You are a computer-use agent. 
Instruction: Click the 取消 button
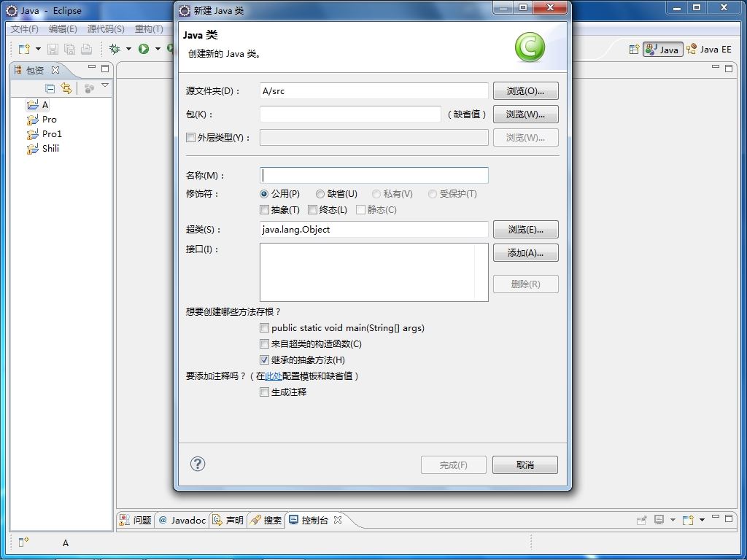[525, 464]
